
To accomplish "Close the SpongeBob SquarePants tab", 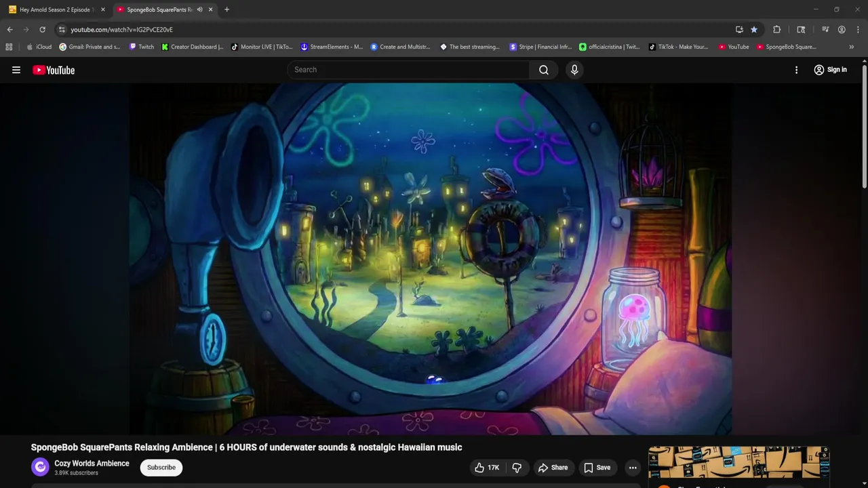I will point(211,9).
